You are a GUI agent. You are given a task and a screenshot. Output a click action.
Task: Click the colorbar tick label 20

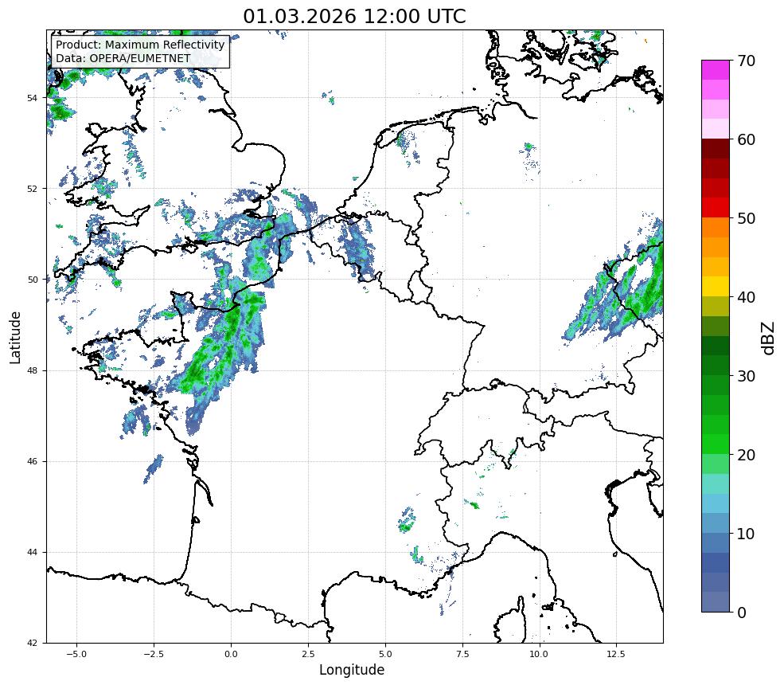tap(746, 455)
